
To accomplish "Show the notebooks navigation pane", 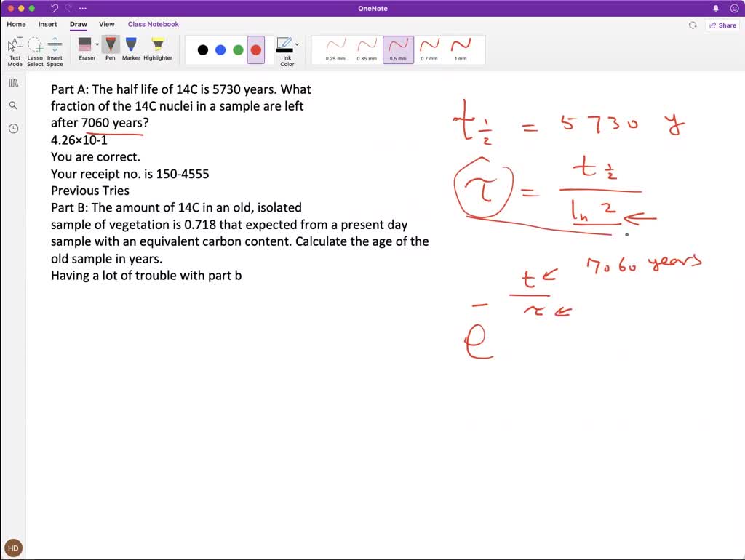I will click(x=13, y=83).
